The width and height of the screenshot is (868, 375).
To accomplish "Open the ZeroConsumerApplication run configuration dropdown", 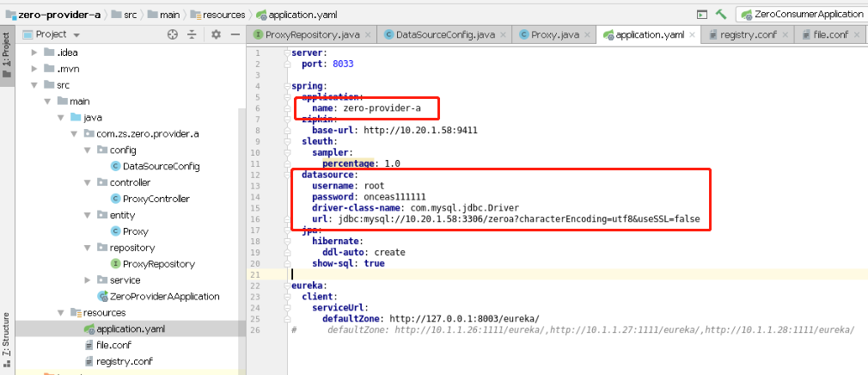I will pos(802,15).
